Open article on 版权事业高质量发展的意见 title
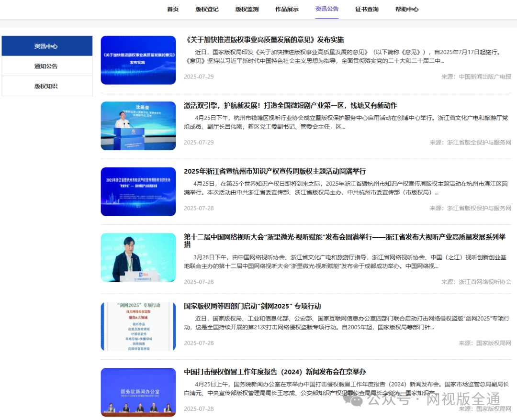The height and width of the screenshot is (420, 517). click(264, 40)
